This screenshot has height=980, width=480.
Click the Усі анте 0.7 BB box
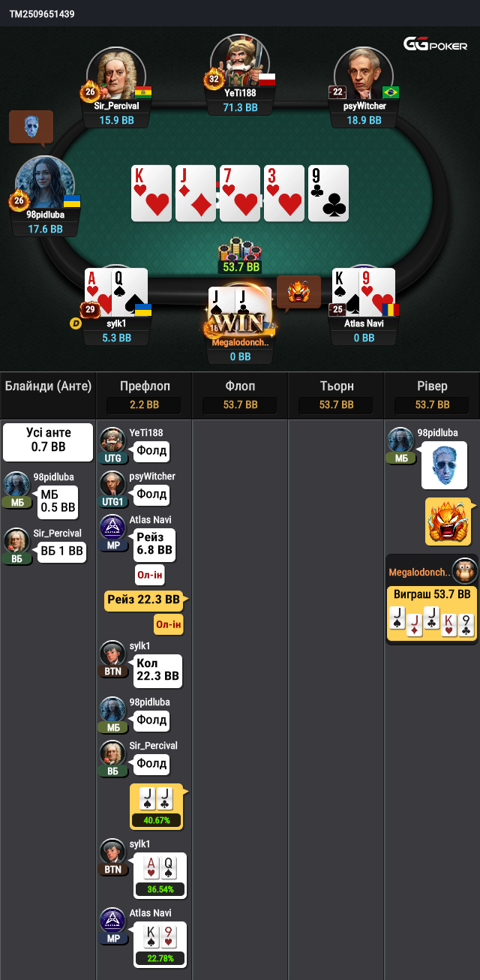(48, 442)
